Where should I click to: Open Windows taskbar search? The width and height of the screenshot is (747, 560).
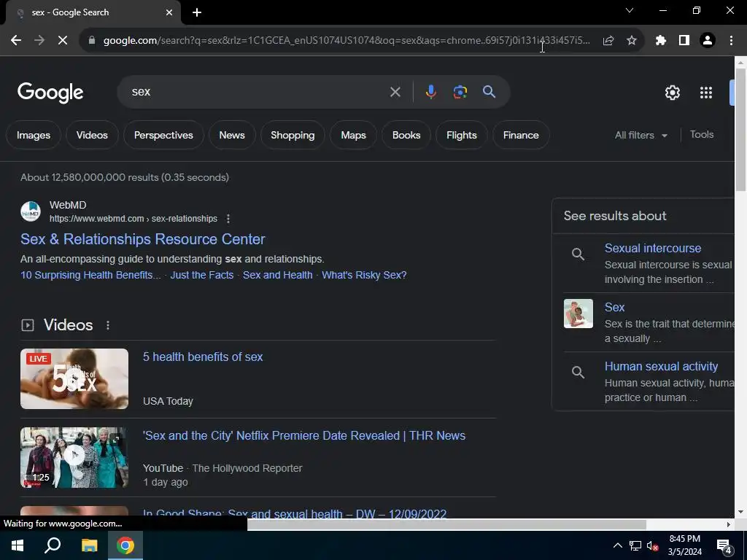click(x=53, y=545)
